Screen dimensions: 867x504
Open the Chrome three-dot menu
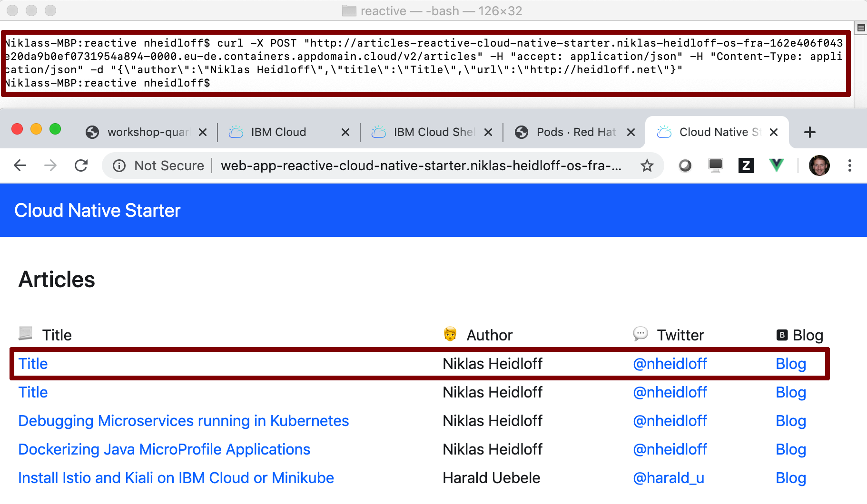(x=849, y=165)
